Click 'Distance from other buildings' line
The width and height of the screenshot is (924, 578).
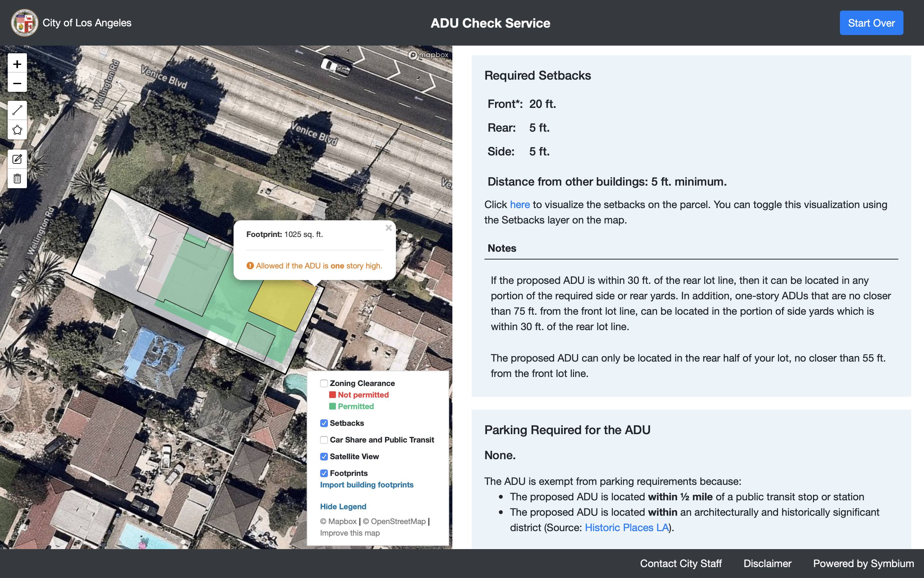(x=607, y=181)
